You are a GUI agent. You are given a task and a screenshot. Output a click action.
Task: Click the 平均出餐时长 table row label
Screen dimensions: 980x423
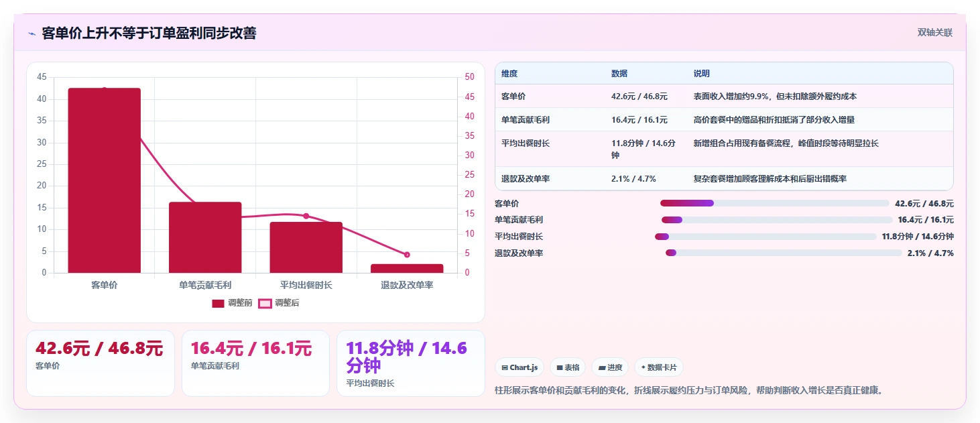pyautogui.click(x=526, y=143)
